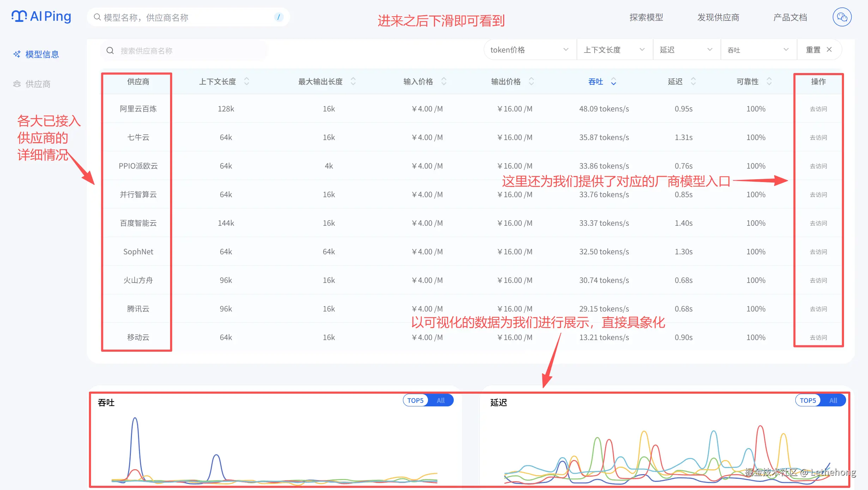Click the AI Ping logo
This screenshot has height=490, width=868.
click(x=41, y=17)
